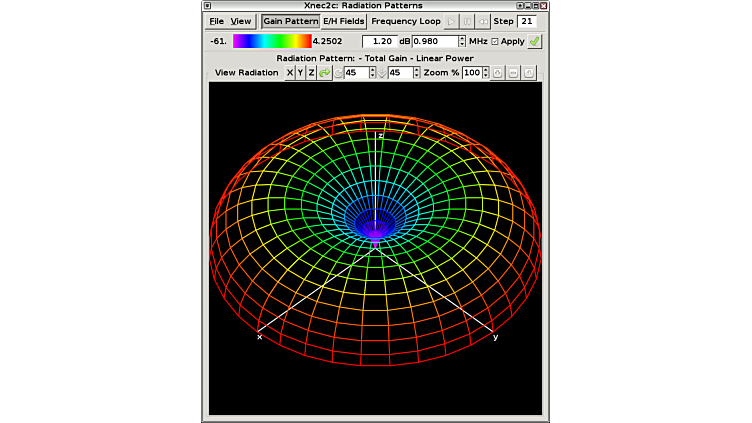Reset the frequency loop with rewind icon

click(x=482, y=21)
